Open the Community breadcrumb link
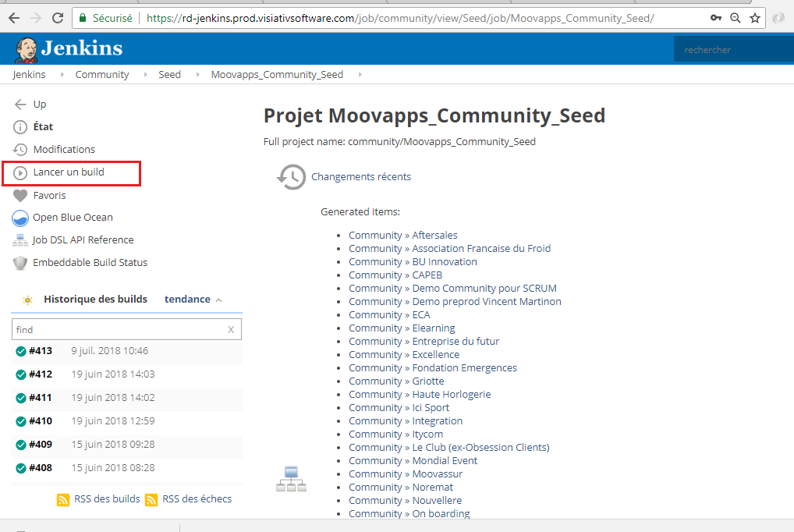 coord(102,74)
